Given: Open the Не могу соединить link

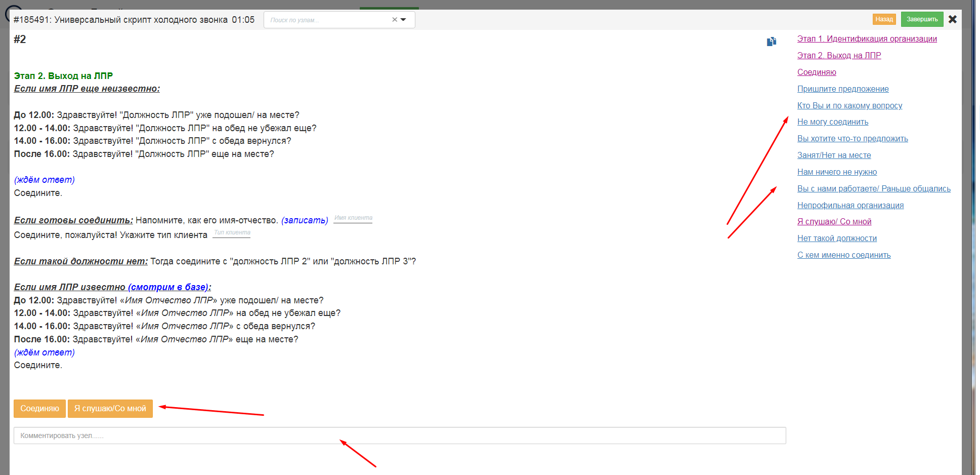Looking at the screenshot, I should [x=833, y=122].
